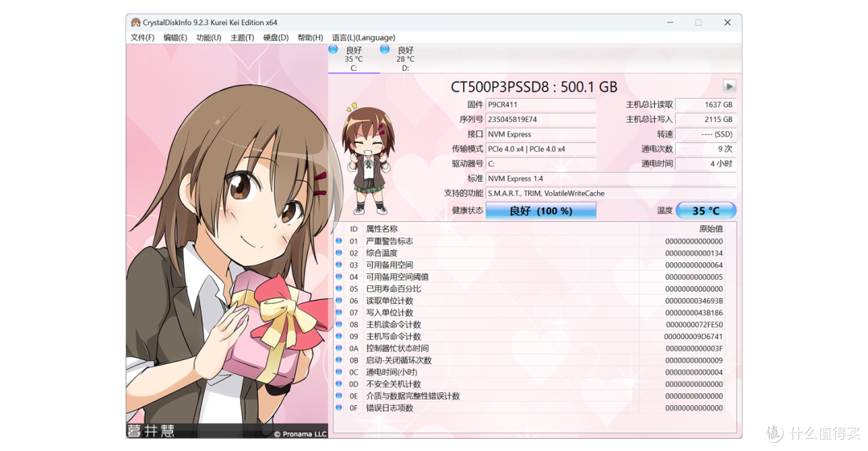Screen dimensions: 868x451
Task: Open the 帮助(H) menu
Action: pyautogui.click(x=310, y=38)
